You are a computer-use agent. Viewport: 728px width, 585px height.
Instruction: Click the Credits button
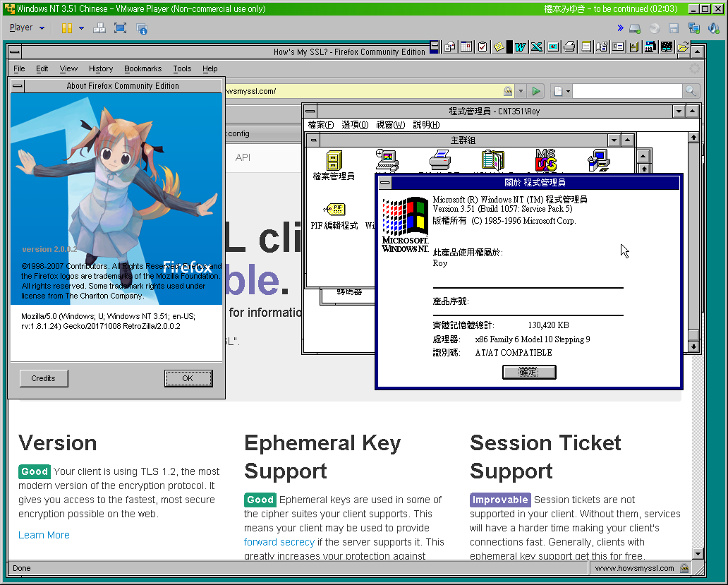(x=44, y=378)
